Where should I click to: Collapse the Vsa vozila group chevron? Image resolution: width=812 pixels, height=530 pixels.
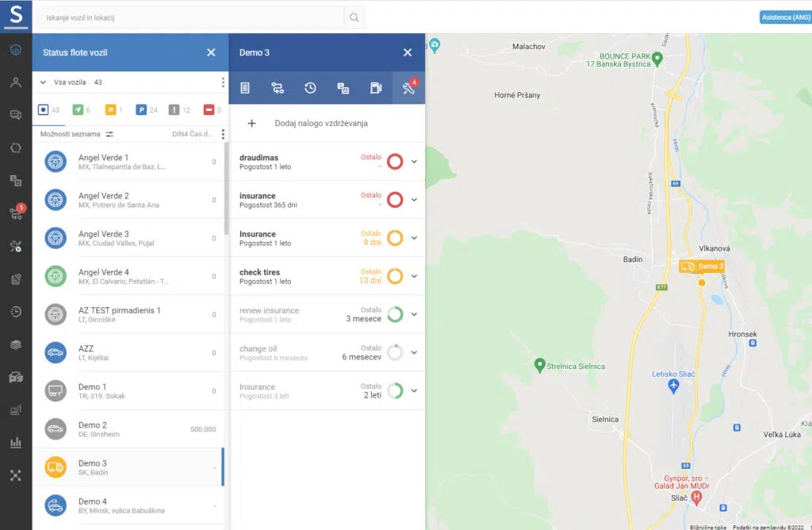click(x=43, y=83)
